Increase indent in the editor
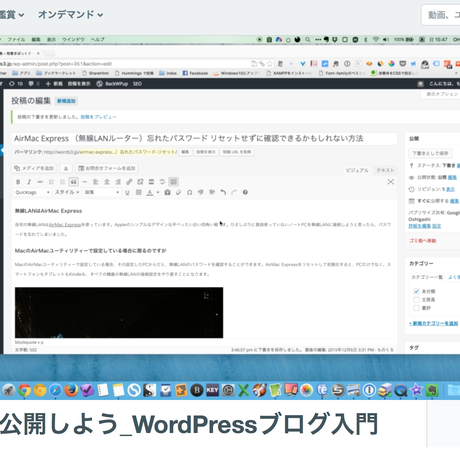 (x=212, y=192)
